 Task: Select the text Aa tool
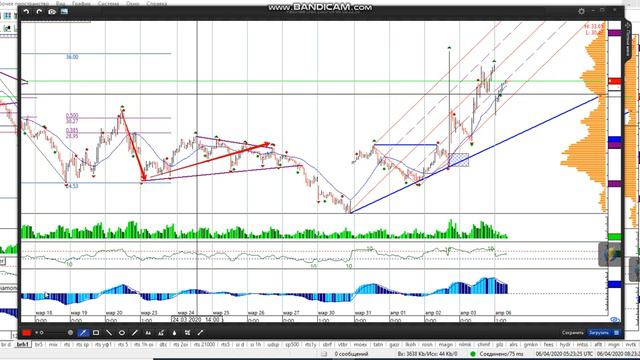click(148, 333)
